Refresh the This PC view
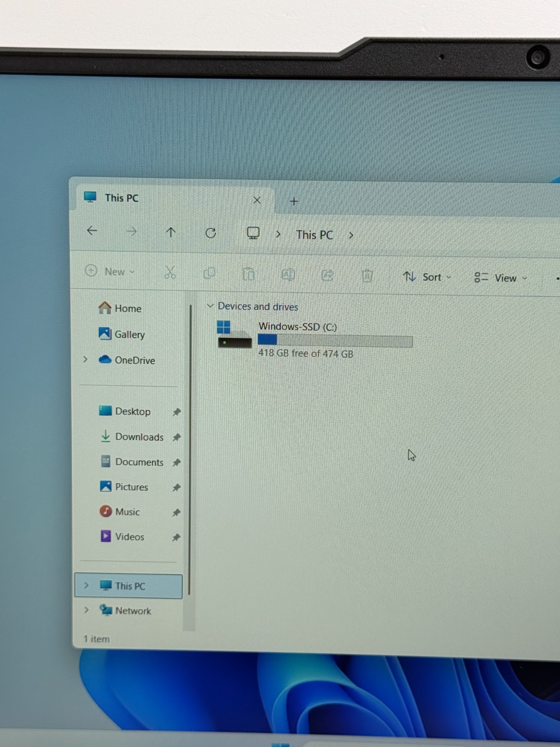This screenshot has height=747, width=560. [x=211, y=233]
